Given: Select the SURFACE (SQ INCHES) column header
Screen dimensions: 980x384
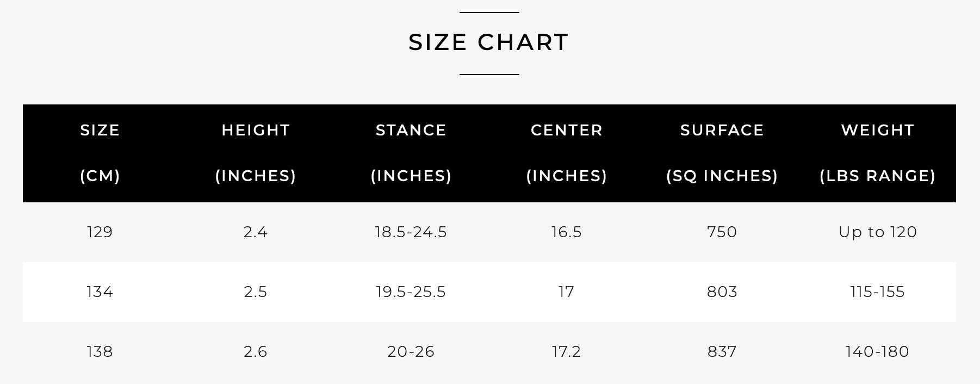Looking at the screenshot, I should point(722,153).
